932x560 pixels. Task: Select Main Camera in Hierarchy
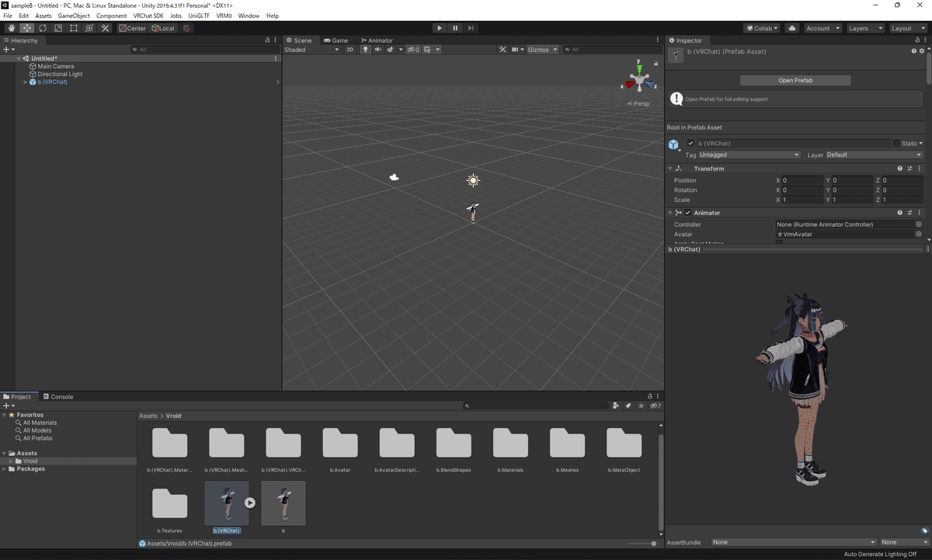click(x=56, y=67)
